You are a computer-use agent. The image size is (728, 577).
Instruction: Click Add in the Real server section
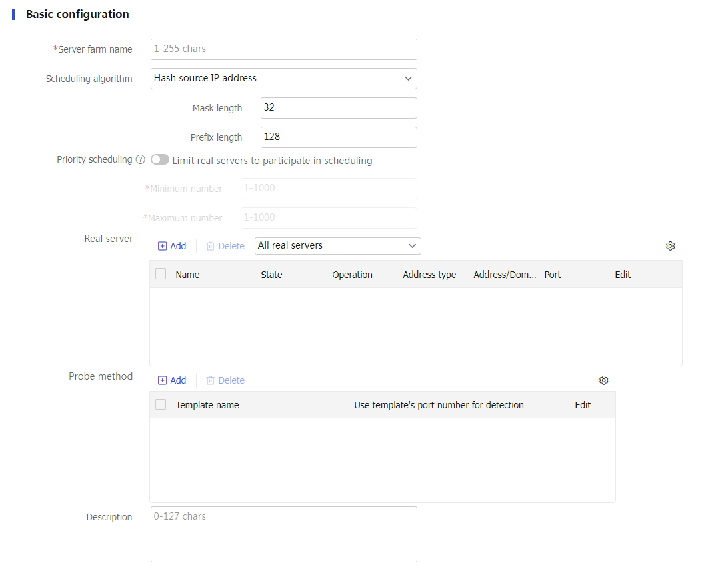[172, 246]
